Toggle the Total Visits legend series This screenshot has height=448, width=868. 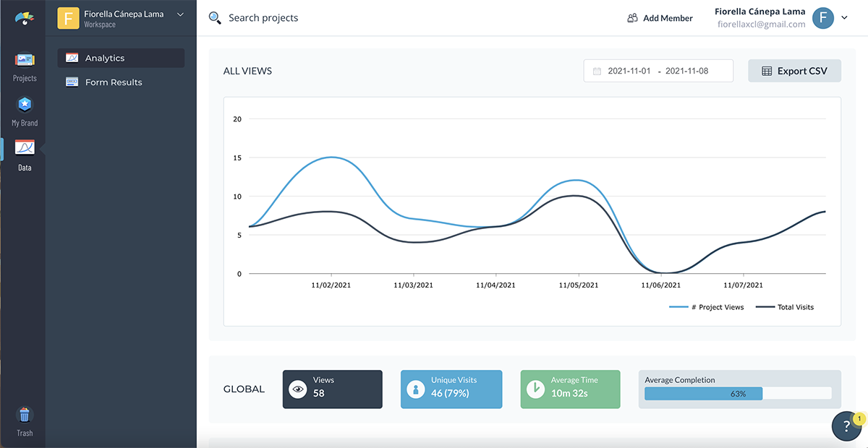coord(785,307)
